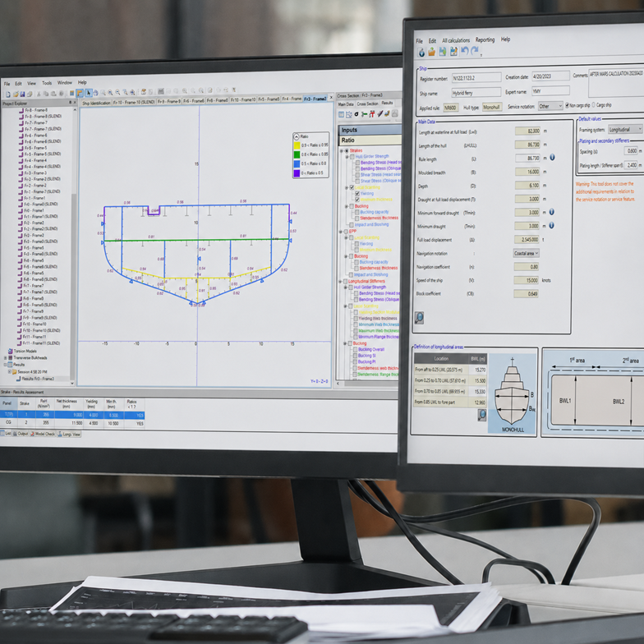The image size is (644, 644).
Task: Switch to the Ship Identification tab
Action: [x=96, y=103]
